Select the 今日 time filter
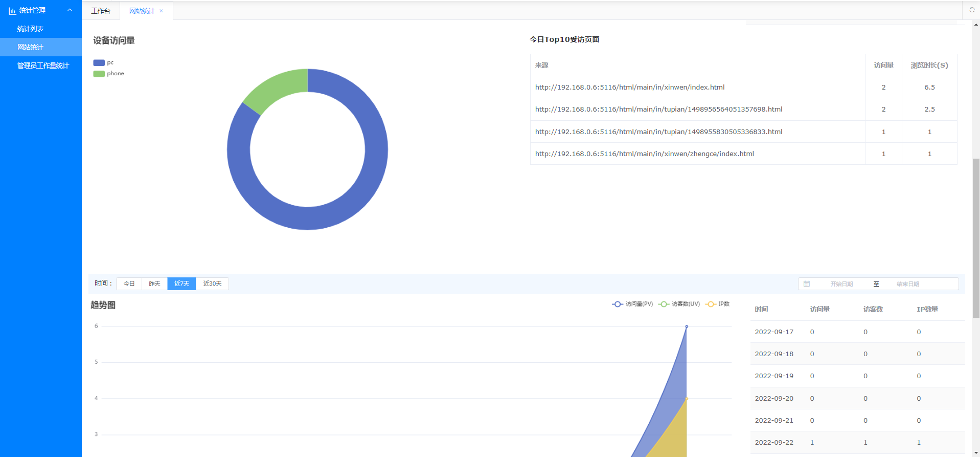Screen dimensions: 980x457 tap(129, 284)
